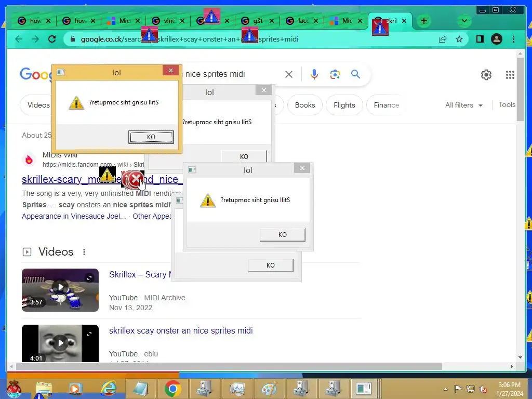
Task: Open Chrome profile avatar
Action: 496,39
